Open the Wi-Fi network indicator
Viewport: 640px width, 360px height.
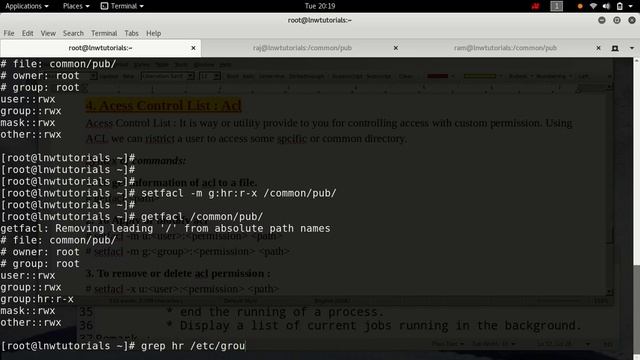[x=593, y=6]
